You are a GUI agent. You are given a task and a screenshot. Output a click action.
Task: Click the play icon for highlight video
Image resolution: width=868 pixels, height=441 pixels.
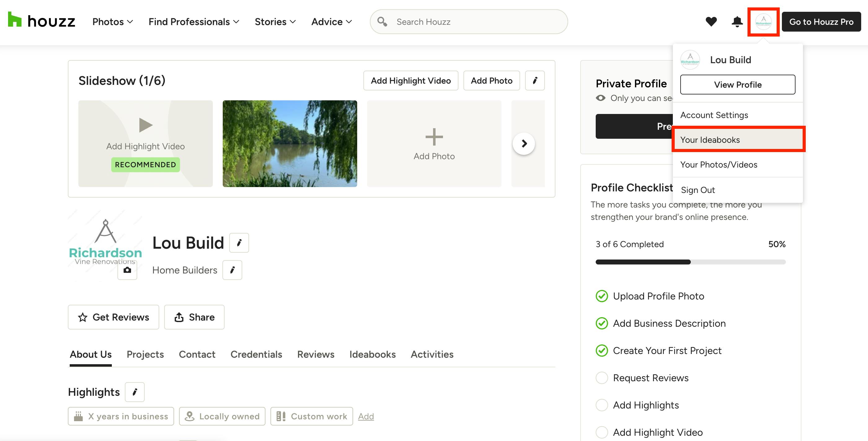point(146,125)
